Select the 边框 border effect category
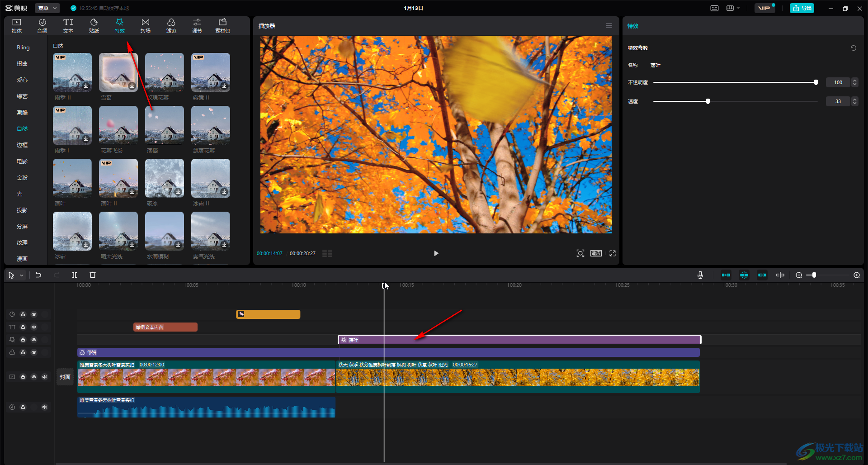Viewport: 868px width, 465px height. [x=22, y=145]
